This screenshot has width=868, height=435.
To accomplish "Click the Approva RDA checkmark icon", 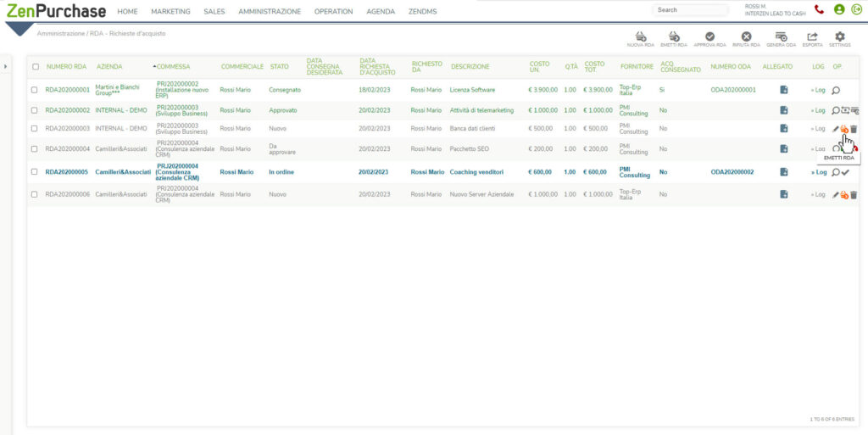I will pyautogui.click(x=709, y=36).
